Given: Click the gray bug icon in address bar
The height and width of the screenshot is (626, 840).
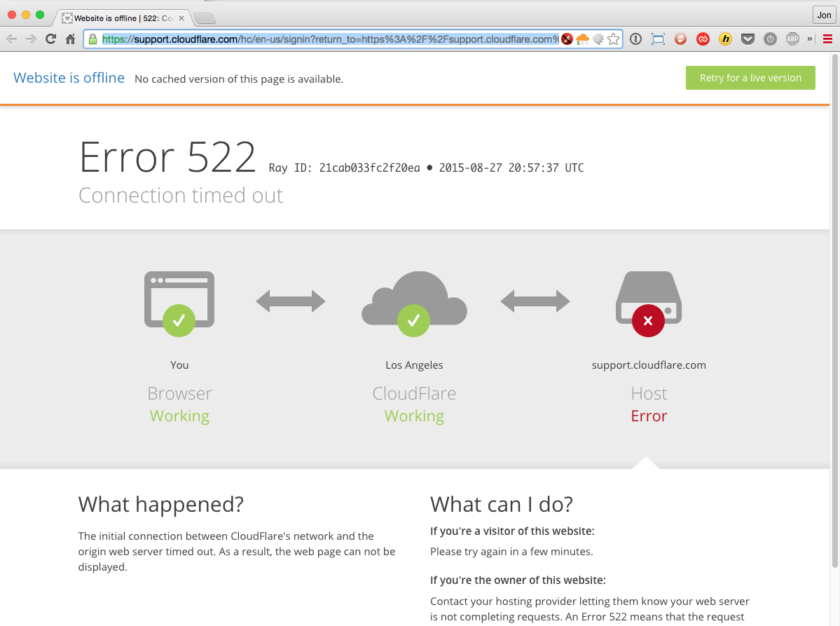Looking at the screenshot, I should 598,39.
